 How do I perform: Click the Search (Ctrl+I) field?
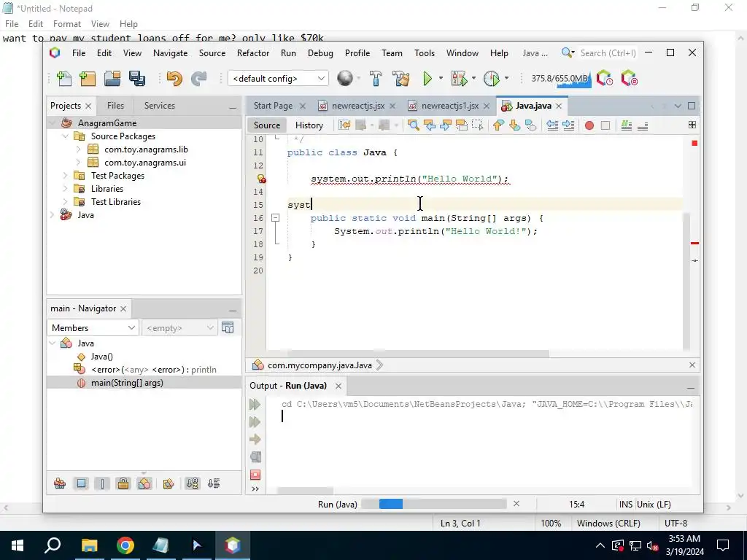608,52
